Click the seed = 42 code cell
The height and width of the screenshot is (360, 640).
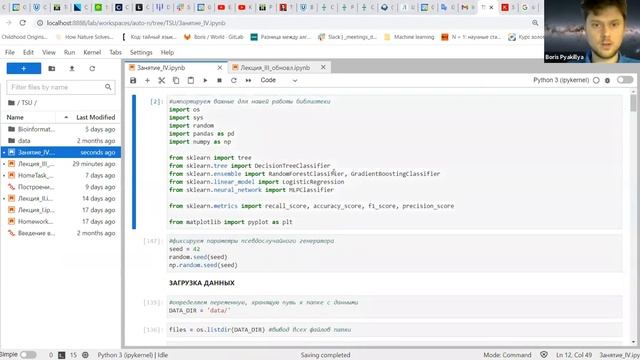coord(395,253)
